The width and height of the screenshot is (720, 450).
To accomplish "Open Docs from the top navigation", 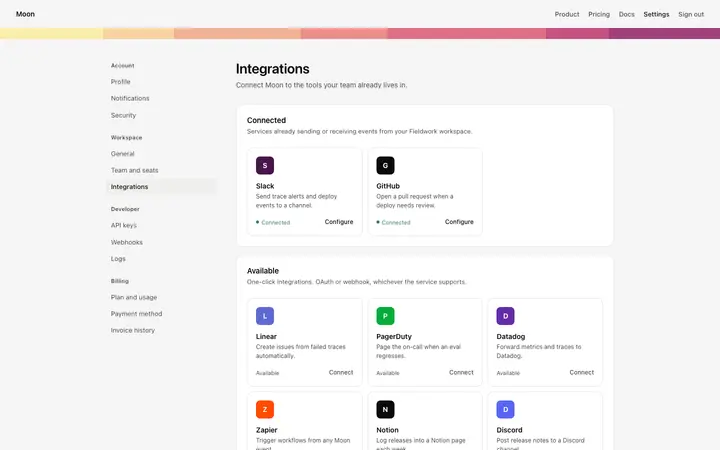I will (627, 14).
